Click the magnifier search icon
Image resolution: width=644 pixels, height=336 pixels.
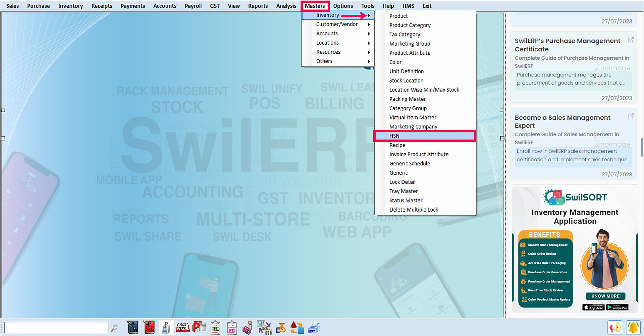pyautogui.click(x=114, y=328)
